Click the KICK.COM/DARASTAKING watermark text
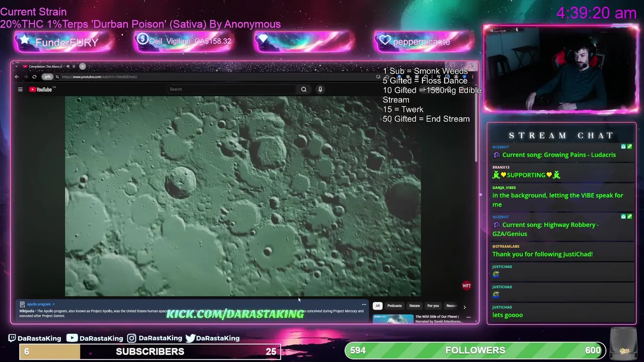 coord(235,314)
